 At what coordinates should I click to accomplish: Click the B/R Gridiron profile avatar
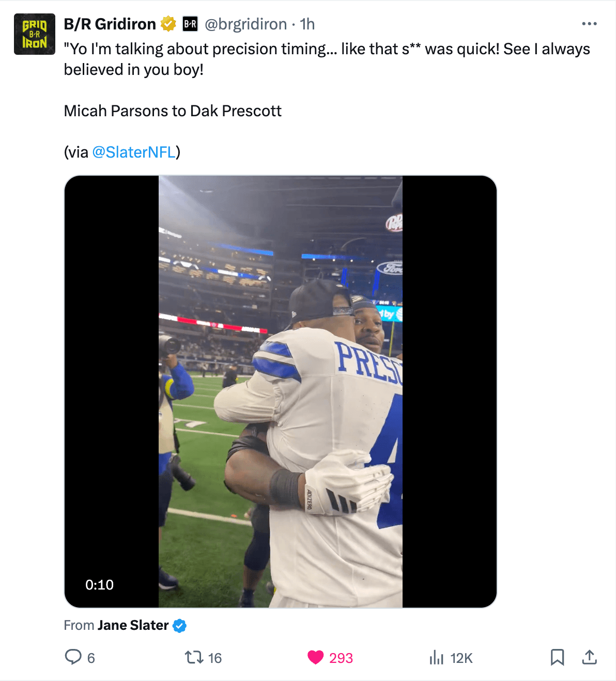click(x=35, y=34)
